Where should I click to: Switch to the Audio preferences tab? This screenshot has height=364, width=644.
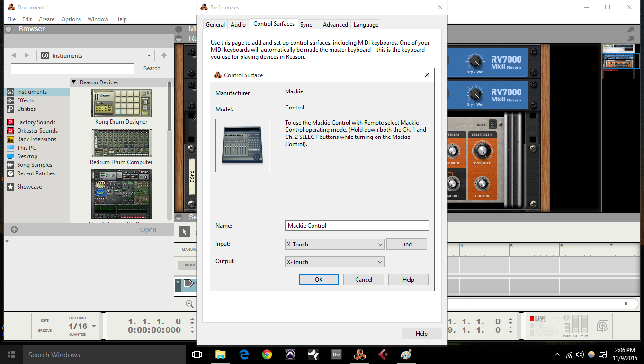(x=238, y=25)
